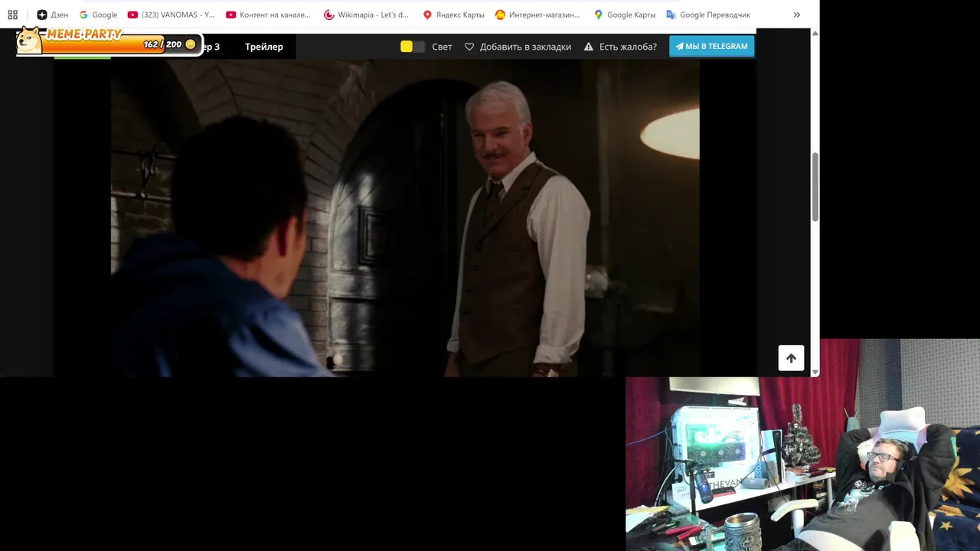
Task: Switch to the Трейлер tab
Action: (264, 47)
